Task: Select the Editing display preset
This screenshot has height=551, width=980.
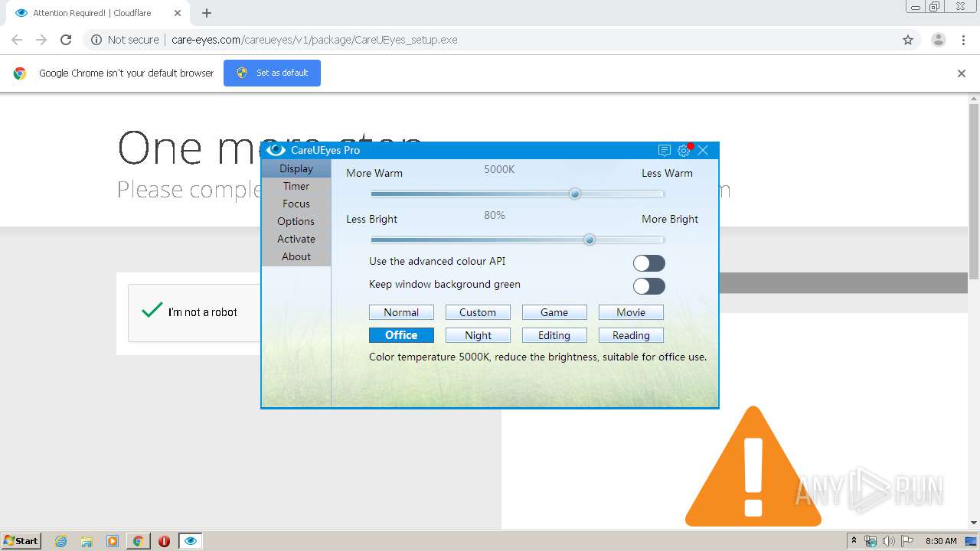Action: 554,335
